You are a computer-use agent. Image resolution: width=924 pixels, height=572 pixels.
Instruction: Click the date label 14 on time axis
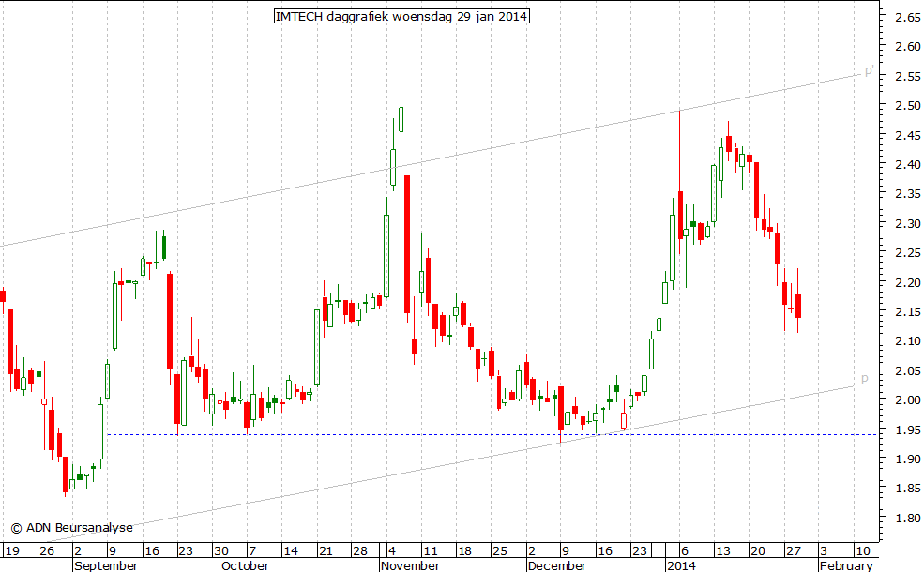click(x=291, y=550)
